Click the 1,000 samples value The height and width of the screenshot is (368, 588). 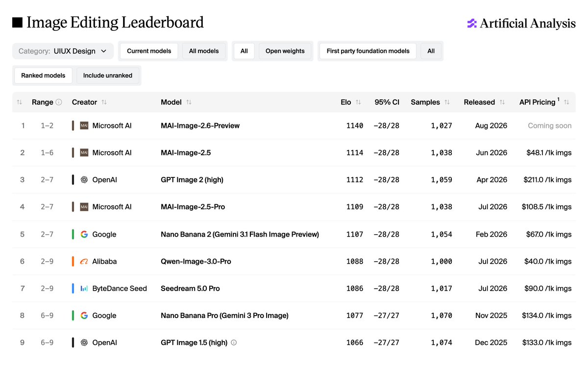[441, 261]
